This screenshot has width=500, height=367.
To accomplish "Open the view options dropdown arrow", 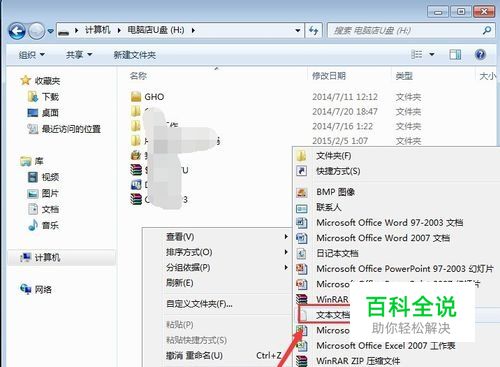I will point(432,54).
